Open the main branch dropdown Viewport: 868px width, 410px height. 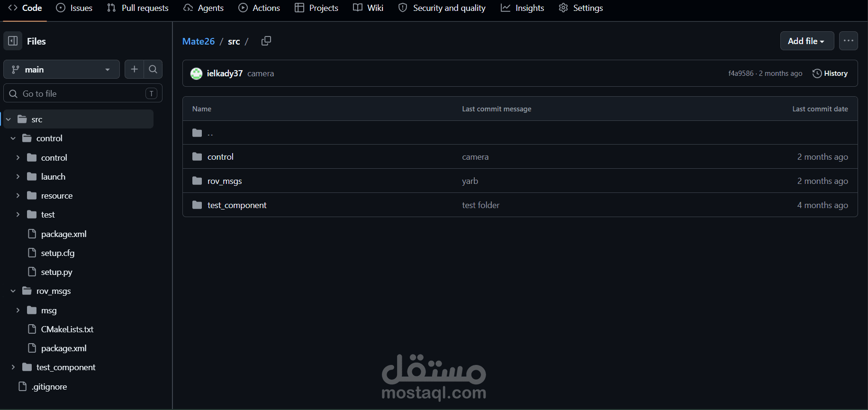coord(62,69)
